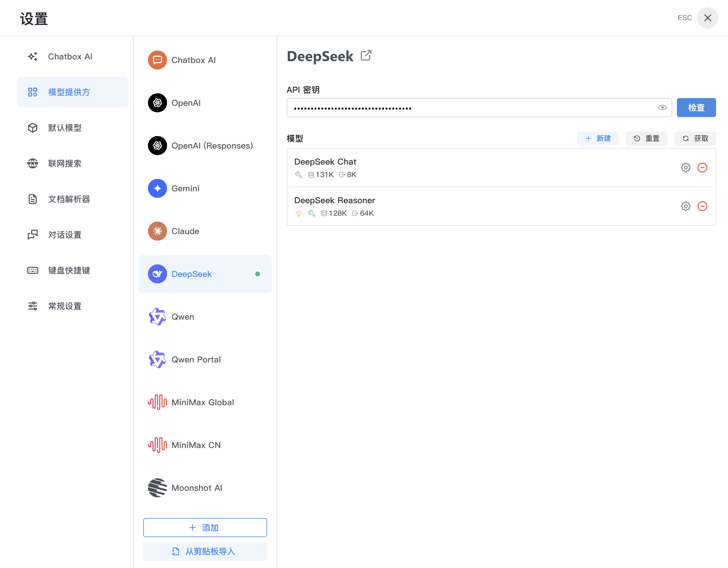Click the OpenAI provider logo

tap(157, 103)
